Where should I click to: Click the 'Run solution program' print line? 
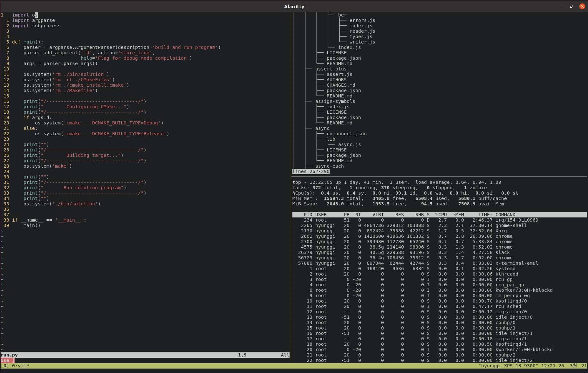(x=75, y=188)
